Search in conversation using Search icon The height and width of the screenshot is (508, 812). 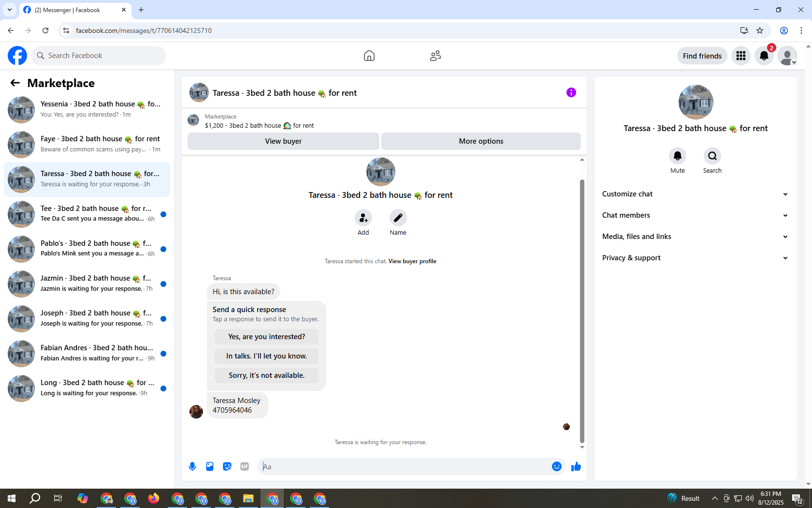(712, 156)
